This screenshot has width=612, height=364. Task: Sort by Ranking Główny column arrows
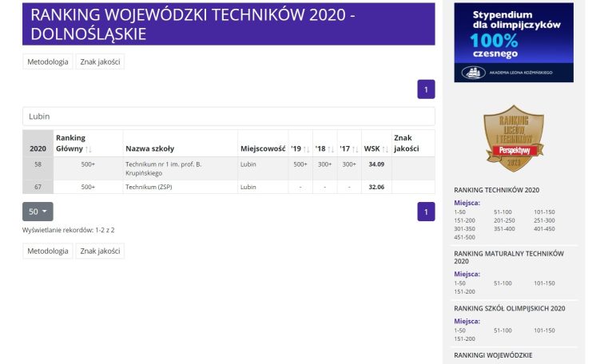pyautogui.click(x=89, y=148)
